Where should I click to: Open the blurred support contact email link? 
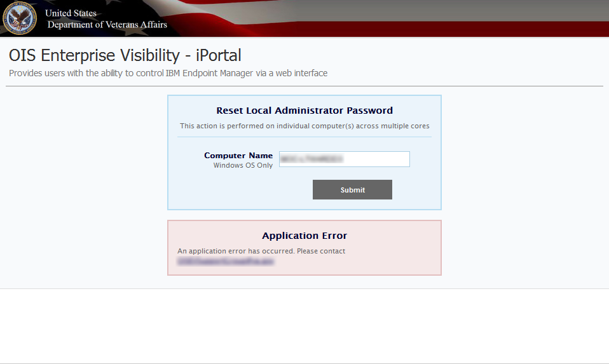point(226,262)
